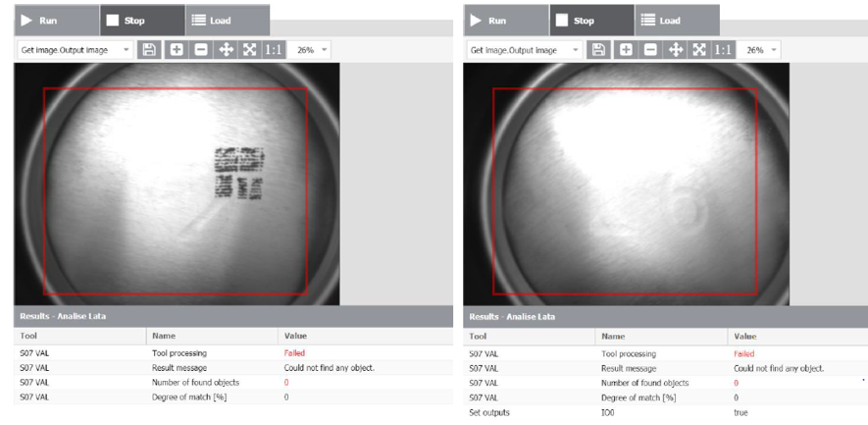Select Number of found objects in right results
Image resolution: width=868 pixels, height=425 pixels.
pos(665,383)
